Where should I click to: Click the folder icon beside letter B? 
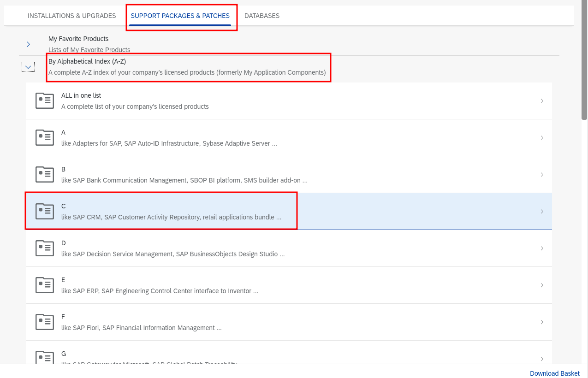tap(45, 175)
